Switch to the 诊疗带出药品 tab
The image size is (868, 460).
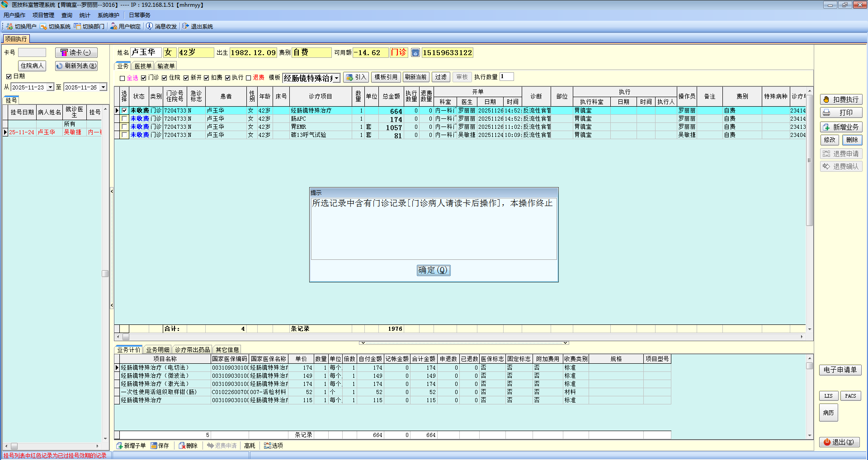pos(193,350)
